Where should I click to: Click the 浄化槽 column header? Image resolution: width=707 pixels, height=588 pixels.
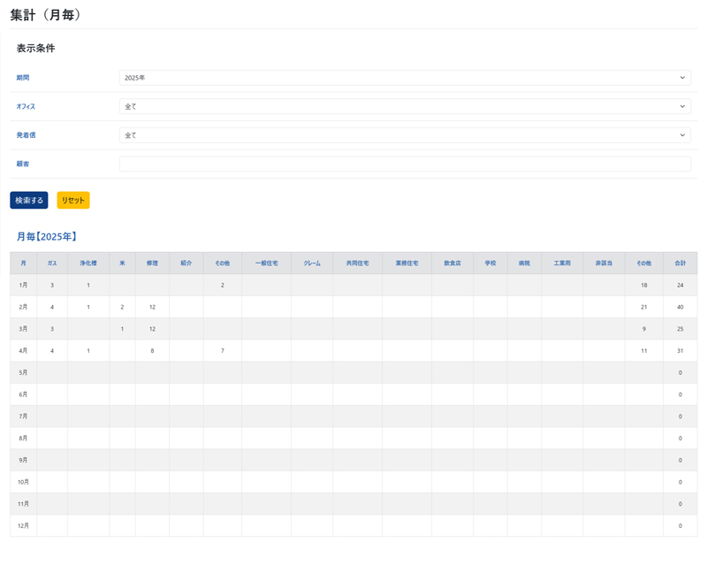(88, 263)
